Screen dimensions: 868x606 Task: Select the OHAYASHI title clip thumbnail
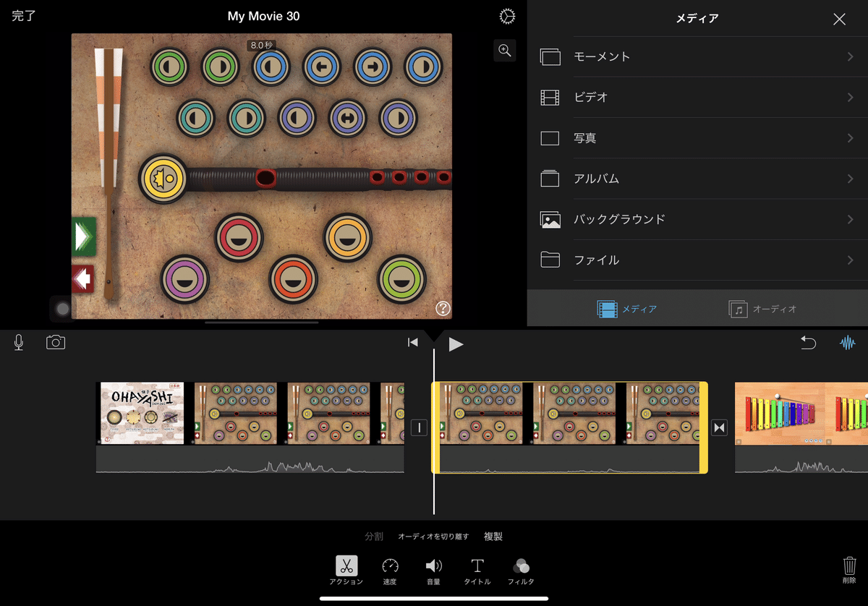tap(140, 413)
